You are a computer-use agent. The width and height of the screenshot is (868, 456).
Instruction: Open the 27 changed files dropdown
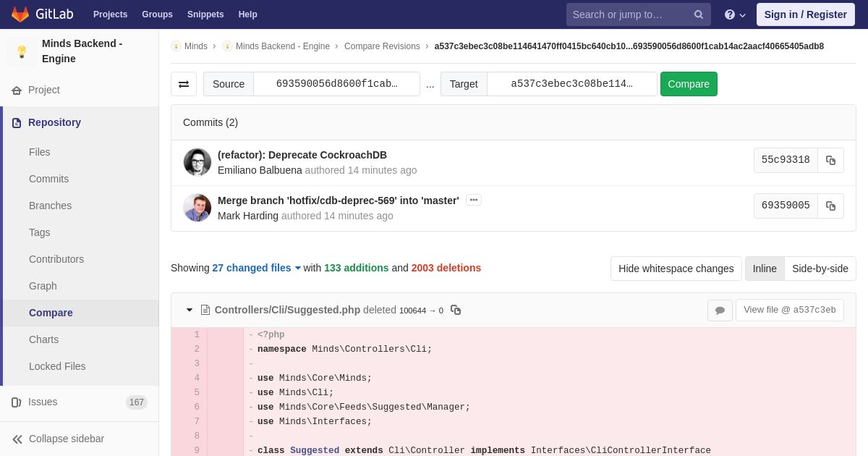click(x=256, y=268)
